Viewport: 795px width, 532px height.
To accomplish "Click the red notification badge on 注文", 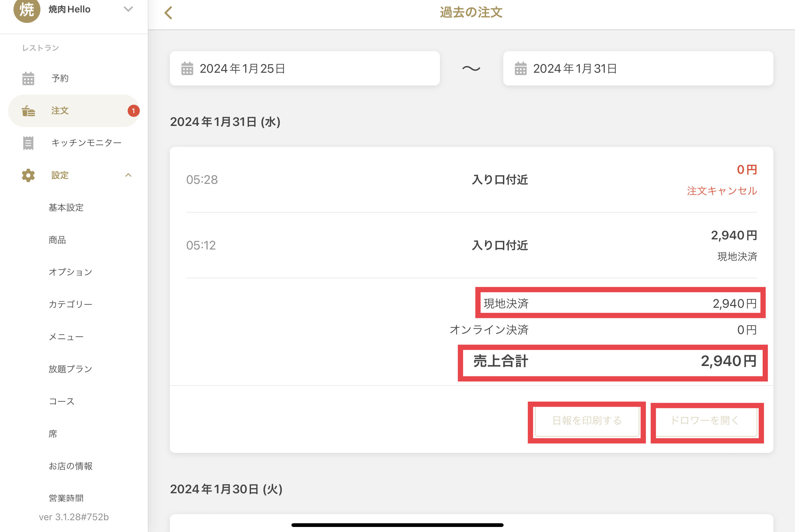I will point(133,111).
